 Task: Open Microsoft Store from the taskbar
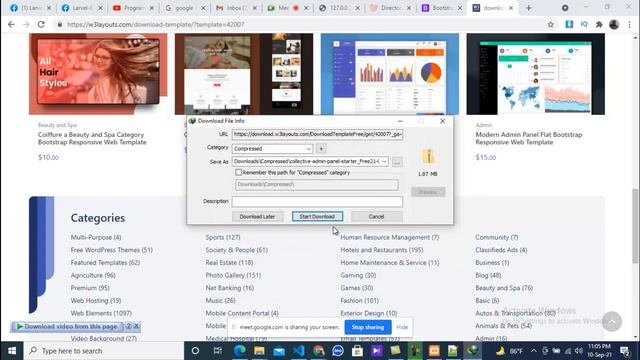point(358,351)
